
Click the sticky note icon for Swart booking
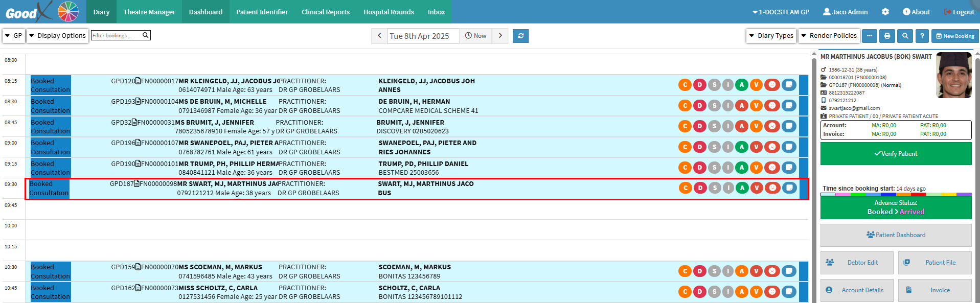pos(789,188)
